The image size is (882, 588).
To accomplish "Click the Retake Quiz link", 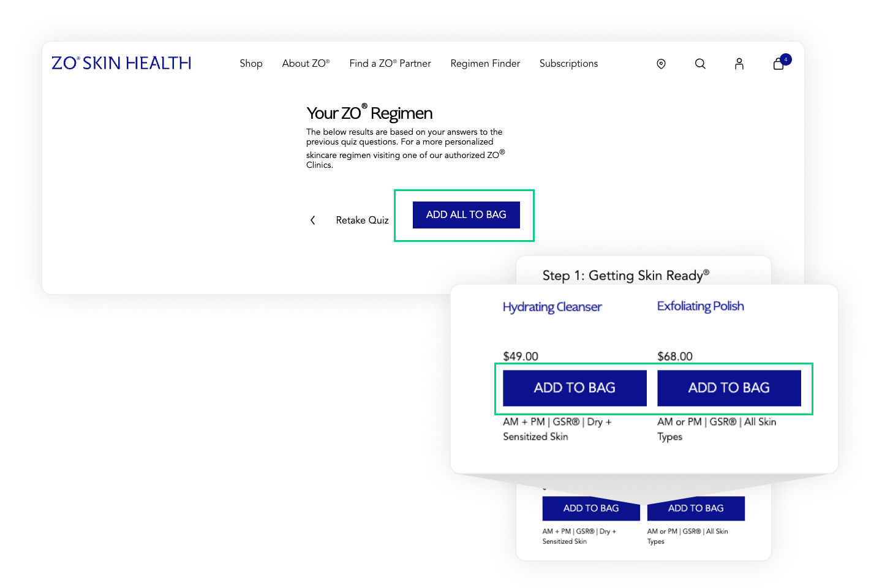I will [x=362, y=220].
